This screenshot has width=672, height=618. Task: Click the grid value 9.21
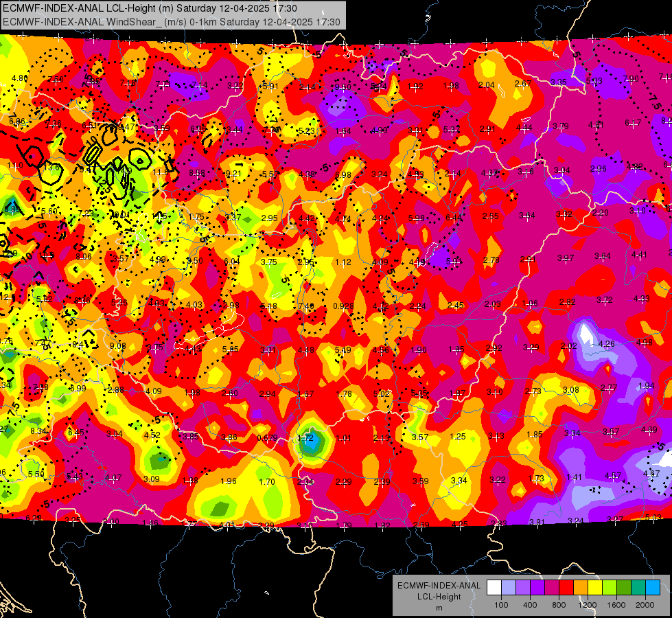pos(233,174)
